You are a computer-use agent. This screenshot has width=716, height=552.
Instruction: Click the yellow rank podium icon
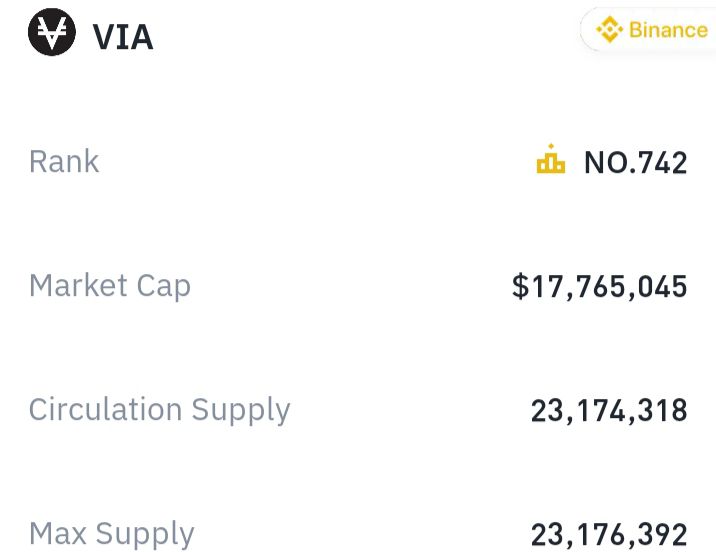[551, 158]
